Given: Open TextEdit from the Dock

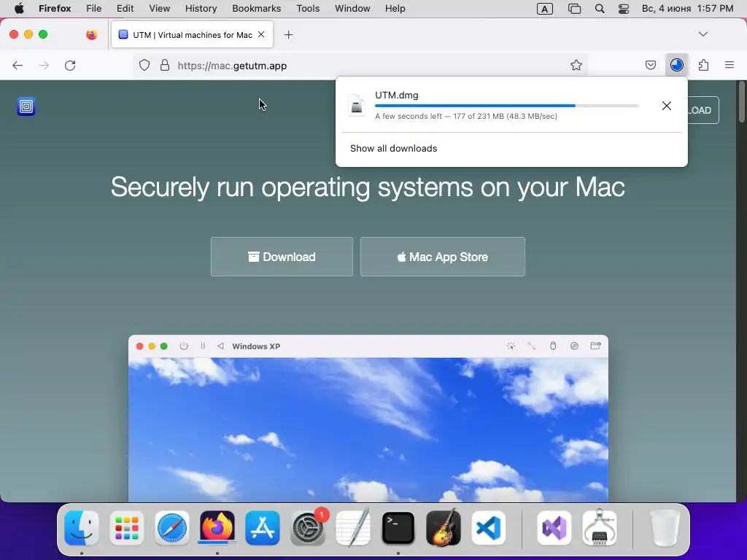Looking at the screenshot, I should click(353, 528).
